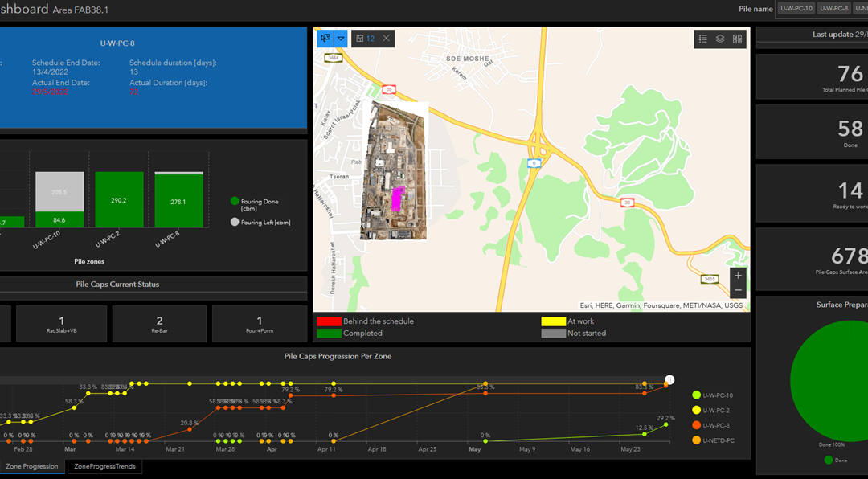Select the U-W-PC-8 green bar 278.1
The image size is (868, 479).
tap(178, 202)
